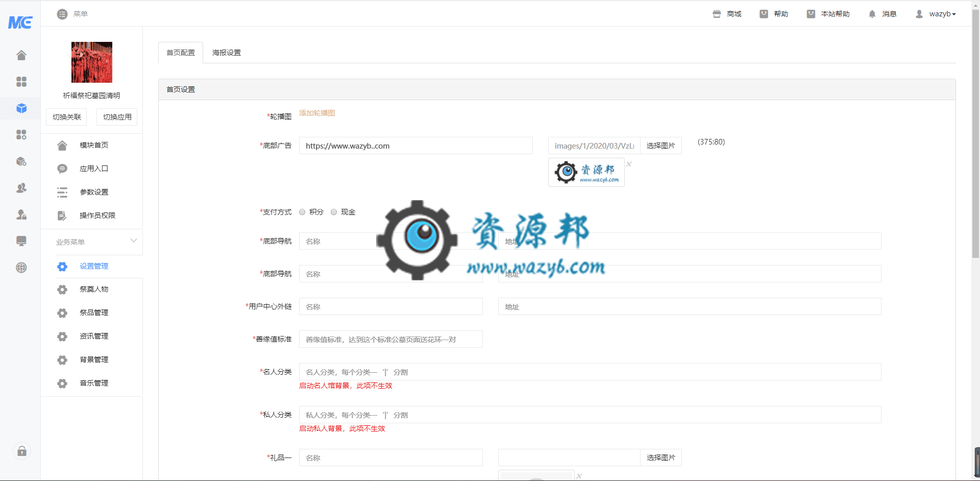Click the lock icon at rail bottom
The height and width of the screenshot is (481, 980).
coord(22,451)
